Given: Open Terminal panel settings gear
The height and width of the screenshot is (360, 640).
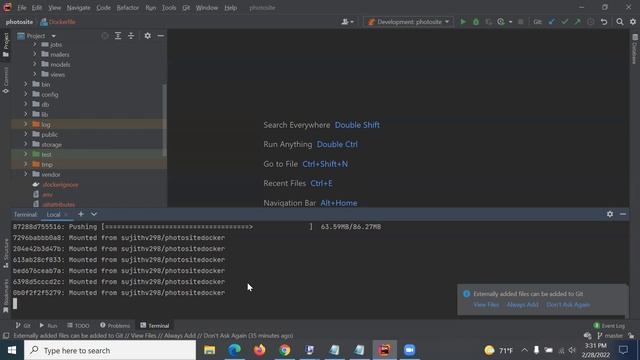Looking at the screenshot, I should (x=610, y=214).
